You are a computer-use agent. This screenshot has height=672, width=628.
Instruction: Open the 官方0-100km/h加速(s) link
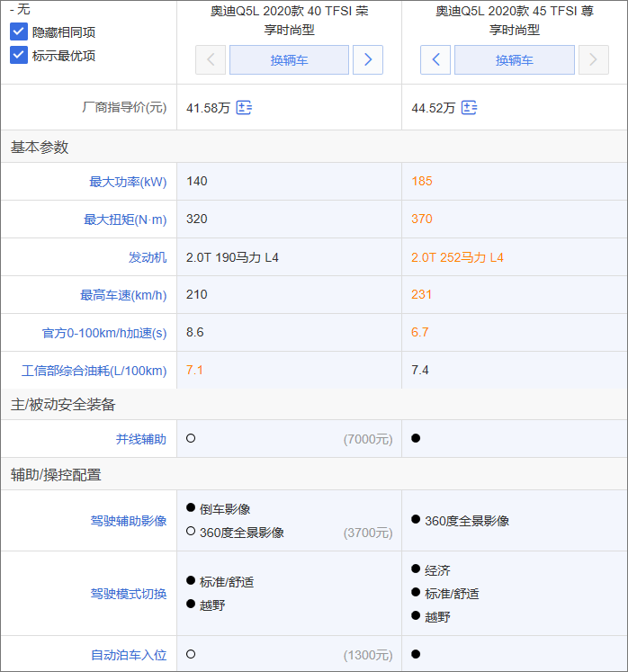pos(104,333)
